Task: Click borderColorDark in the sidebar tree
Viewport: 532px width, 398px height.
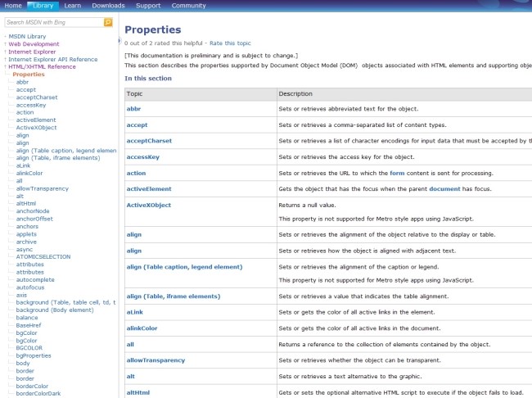Action: (x=38, y=393)
